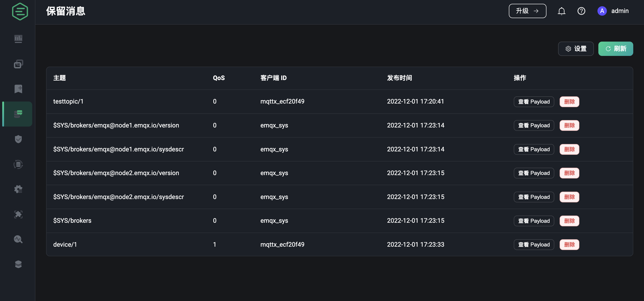The image size is (644, 301).
Task: Delete the device/1 retained message
Action: click(569, 245)
